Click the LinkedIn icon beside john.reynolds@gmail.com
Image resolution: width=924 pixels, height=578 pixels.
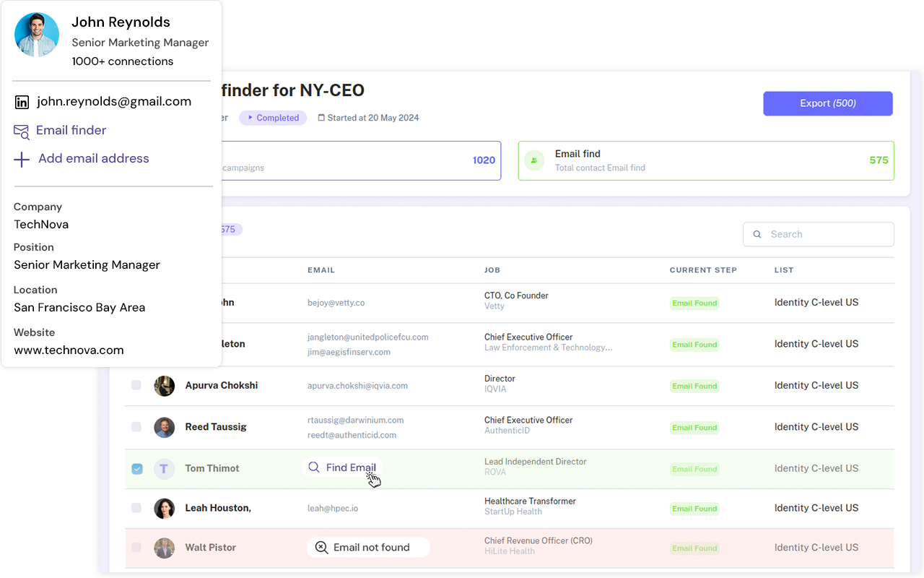click(x=22, y=102)
